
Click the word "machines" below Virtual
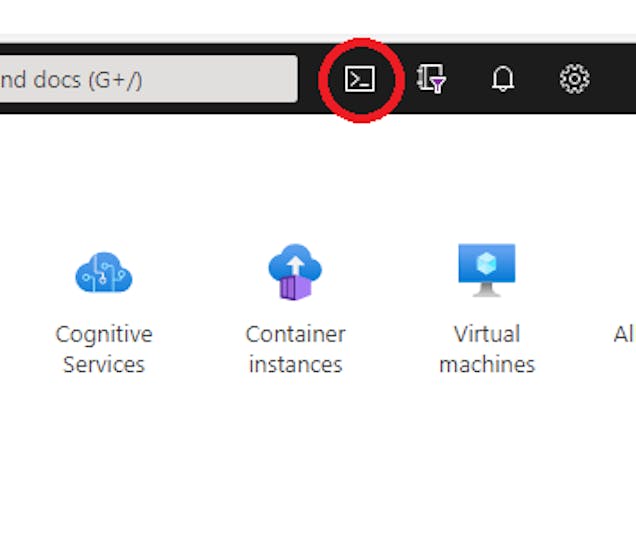click(x=487, y=364)
